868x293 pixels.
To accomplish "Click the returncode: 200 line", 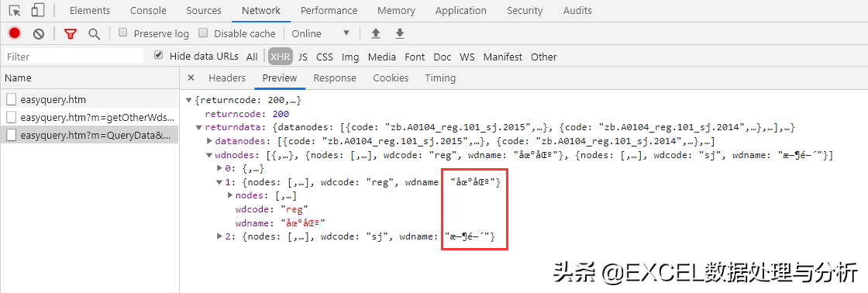I will pyautogui.click(x=247, y=114).
